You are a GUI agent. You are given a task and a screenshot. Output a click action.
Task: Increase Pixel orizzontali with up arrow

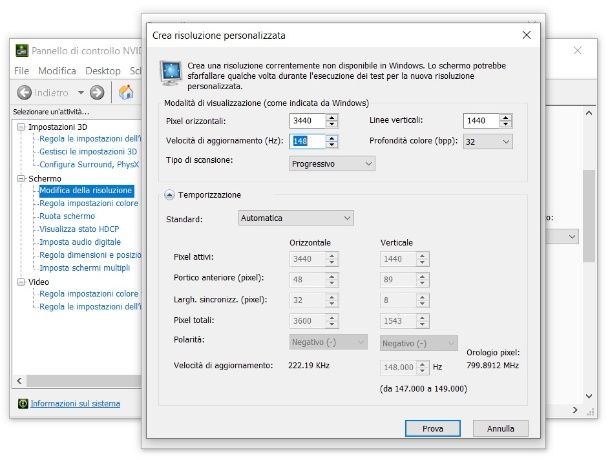click(331, 118)
